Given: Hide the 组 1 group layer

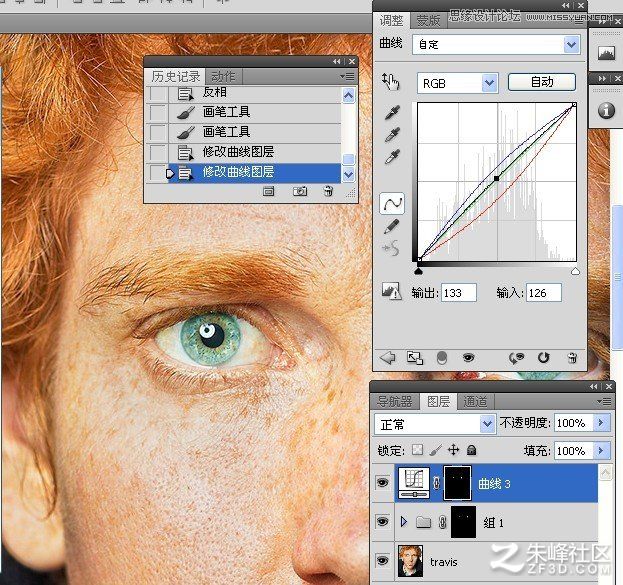Looking at the screenshot, I should [383, 521].
